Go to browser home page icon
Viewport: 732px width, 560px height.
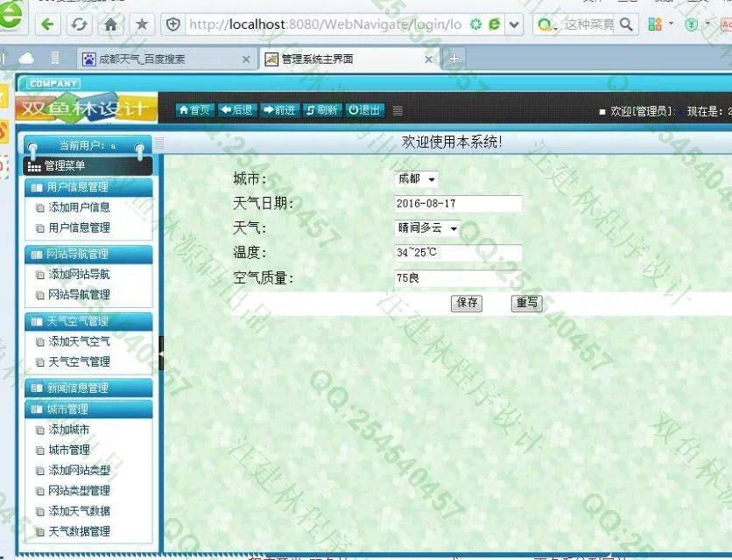tap(110, 24)
